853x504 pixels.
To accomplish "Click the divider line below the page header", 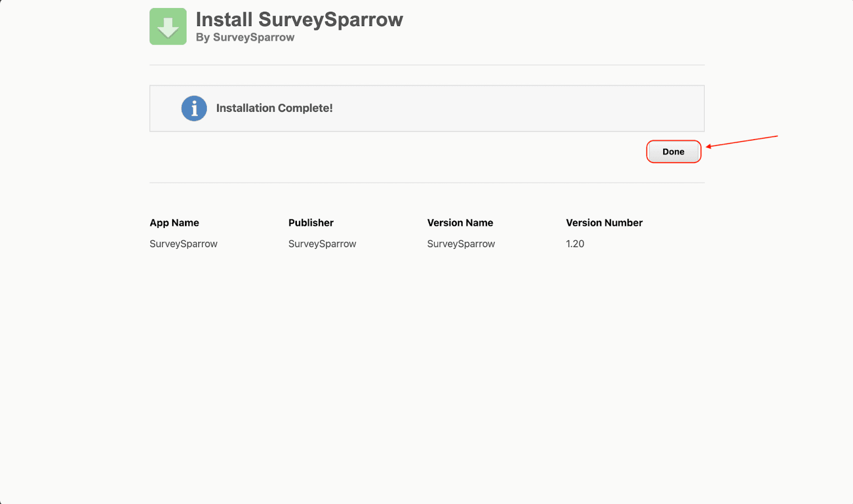I will pos(426,65).
